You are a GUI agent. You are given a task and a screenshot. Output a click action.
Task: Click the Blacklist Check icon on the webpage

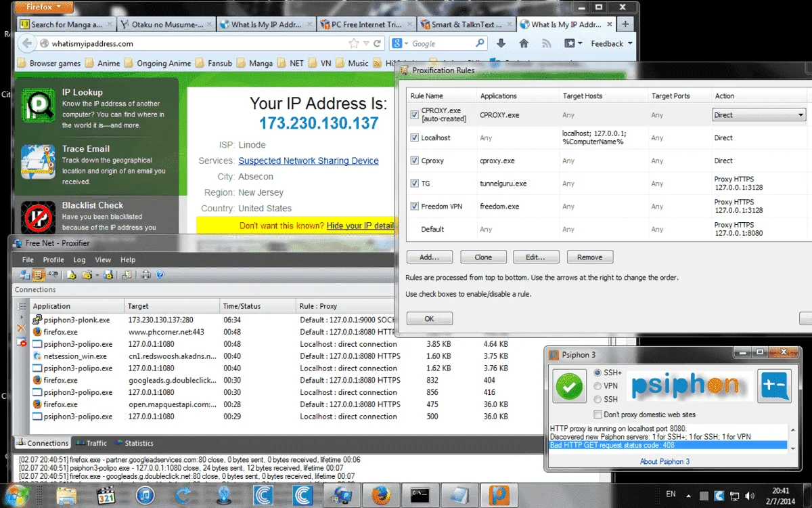[x=39, y=217]
